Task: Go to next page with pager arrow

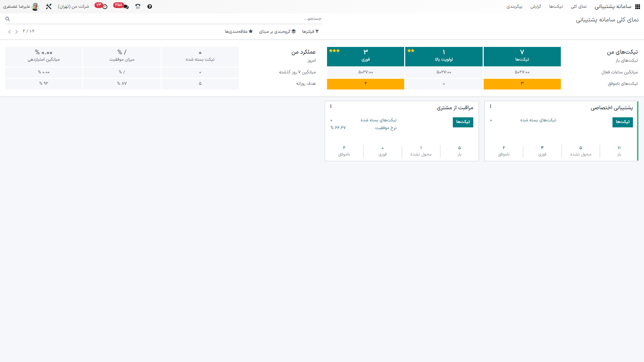Action: [x=9, y=32]
